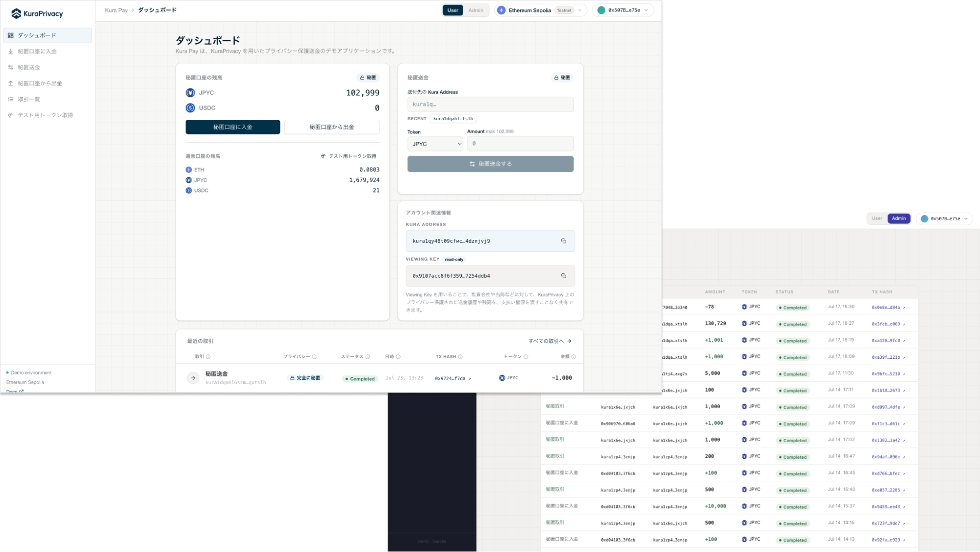Click AMOUNT column header in background table
This screenshot has height=552, width=980.
[715, 292]
